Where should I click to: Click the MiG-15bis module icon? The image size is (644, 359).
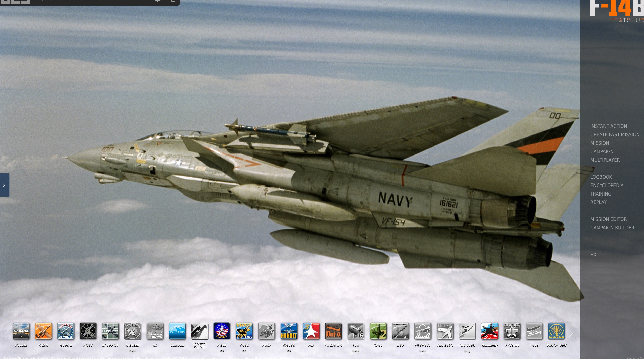click(x=445, y=331)
